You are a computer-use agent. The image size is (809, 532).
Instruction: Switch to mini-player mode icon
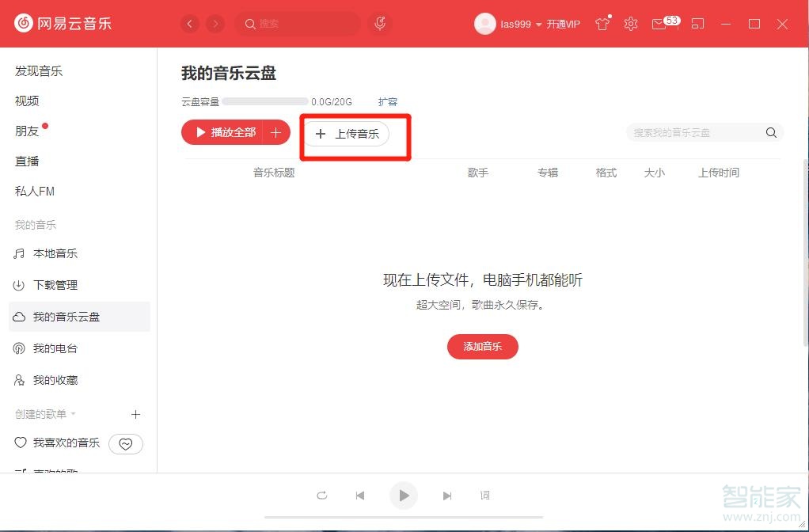tap(697, 24)
